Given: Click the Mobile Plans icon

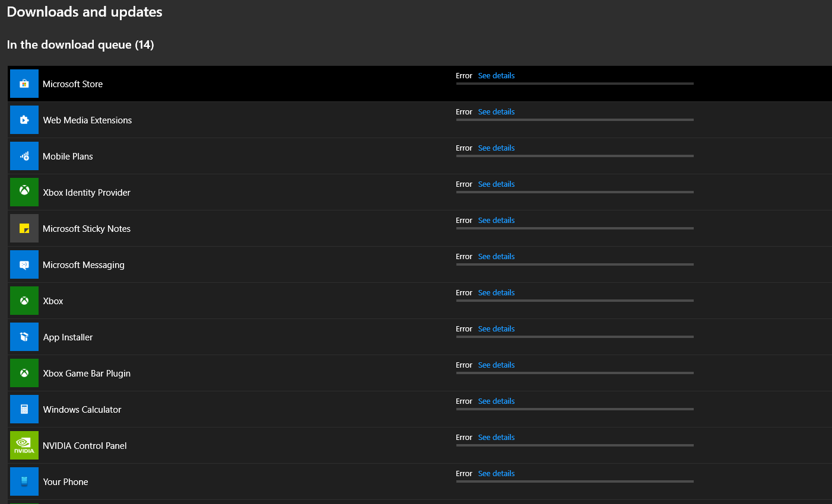Looking at the screenshot, I should 24,156.
